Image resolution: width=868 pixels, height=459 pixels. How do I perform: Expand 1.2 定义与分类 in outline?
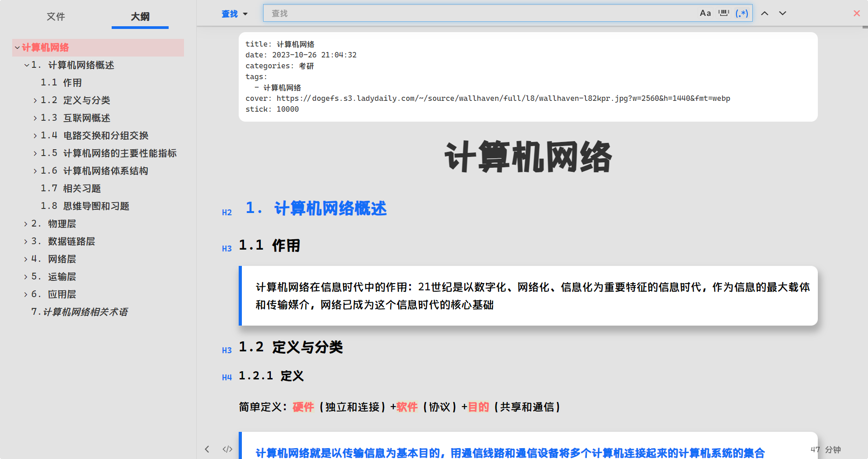pyautogui.click(x=35, y=100)
